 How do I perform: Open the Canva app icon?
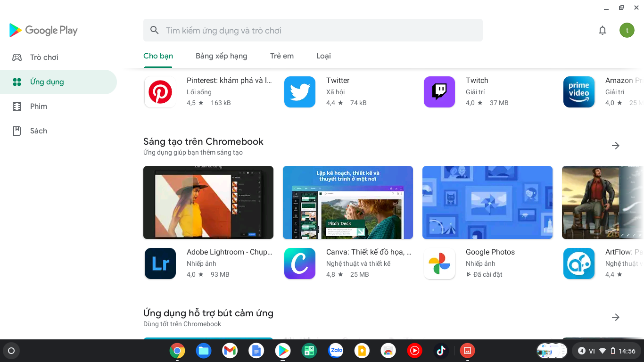point(300,263)
